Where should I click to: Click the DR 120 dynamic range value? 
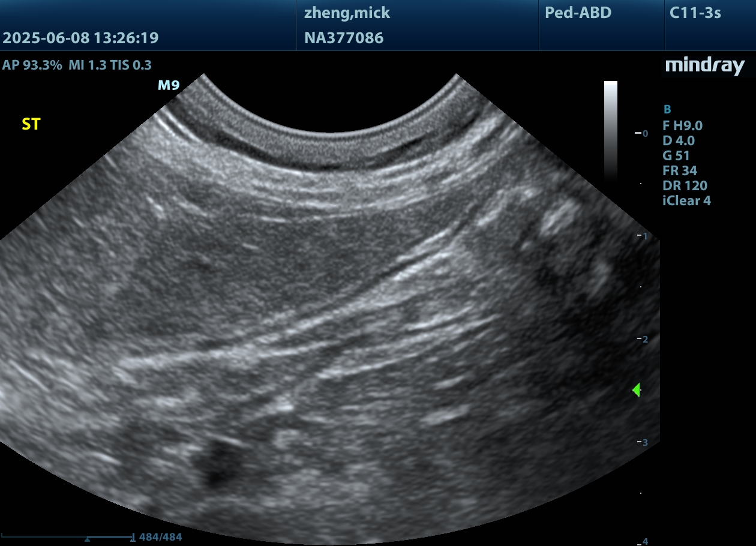685,185
